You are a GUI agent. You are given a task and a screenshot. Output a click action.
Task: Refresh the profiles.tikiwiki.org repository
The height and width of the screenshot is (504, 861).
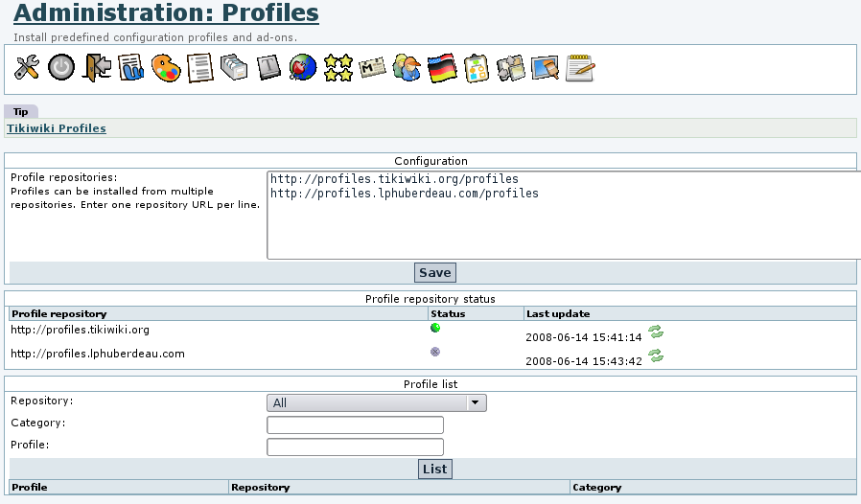point(656,332)
